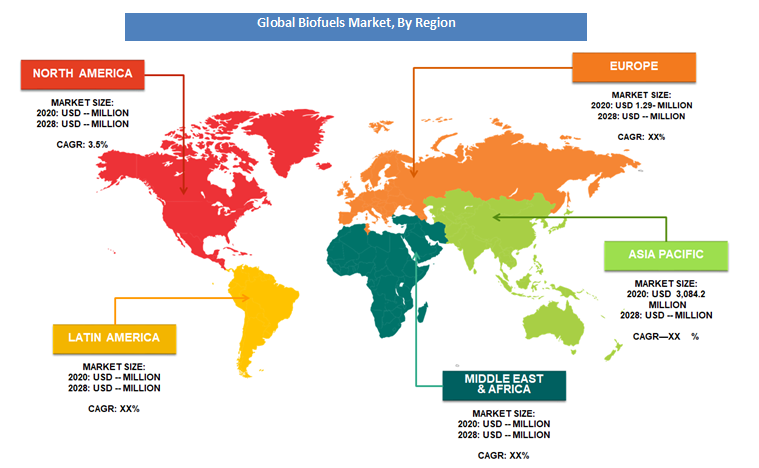Click the light green Australia landmass
Image resolution: width=759 pixels, height=468 pixels.
(x=554, y=322)
